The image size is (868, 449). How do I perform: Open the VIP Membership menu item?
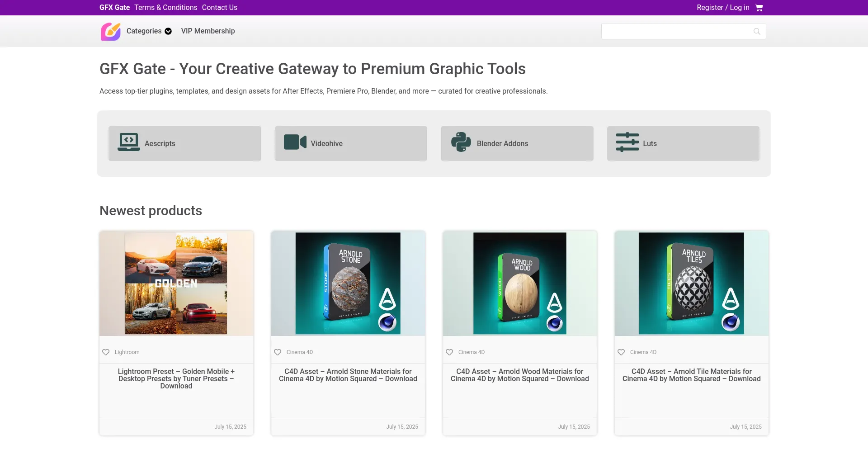click(208, 31)
